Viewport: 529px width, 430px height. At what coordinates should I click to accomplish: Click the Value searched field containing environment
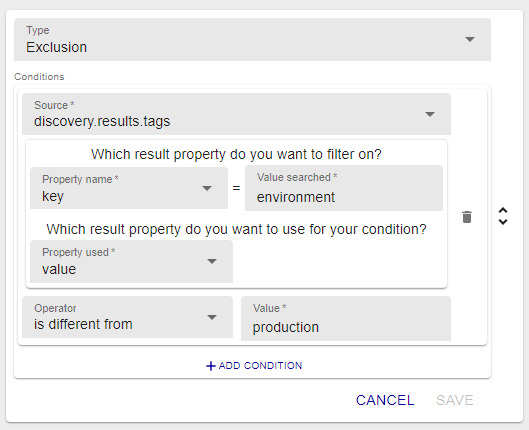(x=344, y=188)
